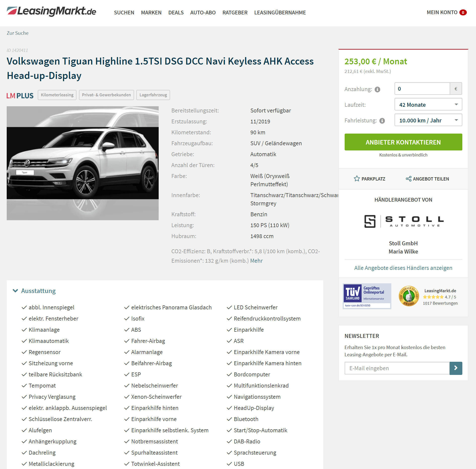The width and height of the screenshot is (476, 469).
Task: Open the SUCHEN menu
Action: pyautogui.click(x=124, y=12)
